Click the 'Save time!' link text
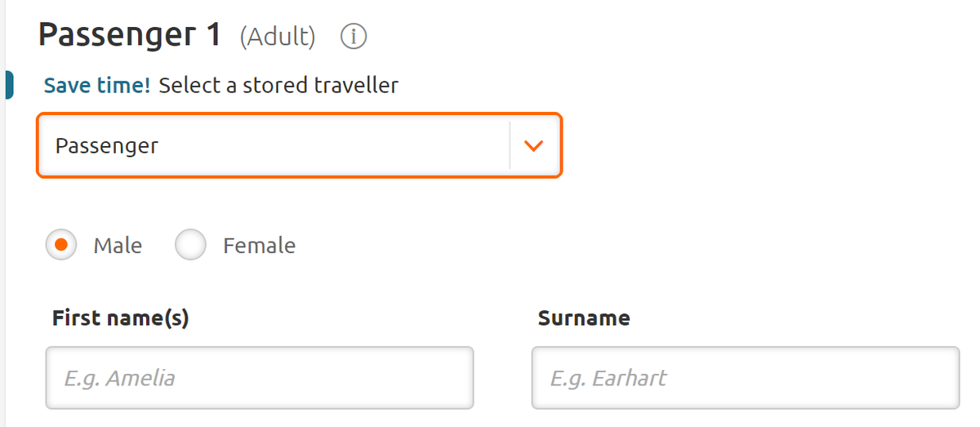This screenshot has width=980, height=427. (97, 85)
